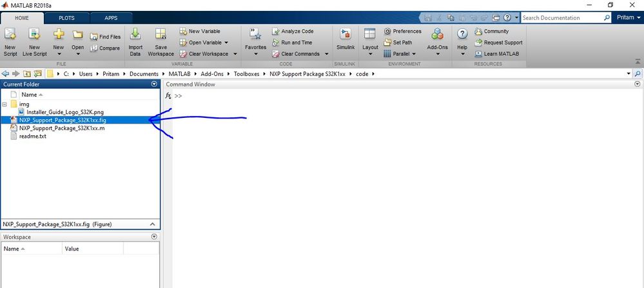Open the Add-Ons menu

(438, 43)
